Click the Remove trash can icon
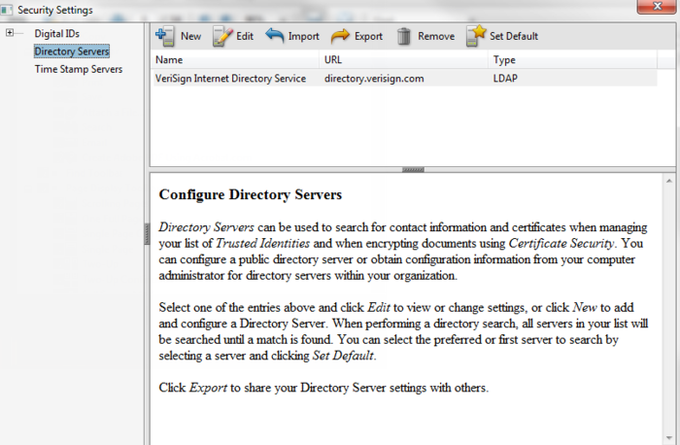The image size is (680, 445). (404, 36)
